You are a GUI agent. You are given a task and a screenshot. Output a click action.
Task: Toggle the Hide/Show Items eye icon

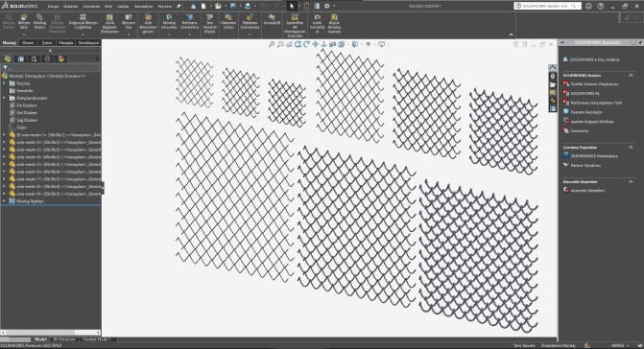368,44
